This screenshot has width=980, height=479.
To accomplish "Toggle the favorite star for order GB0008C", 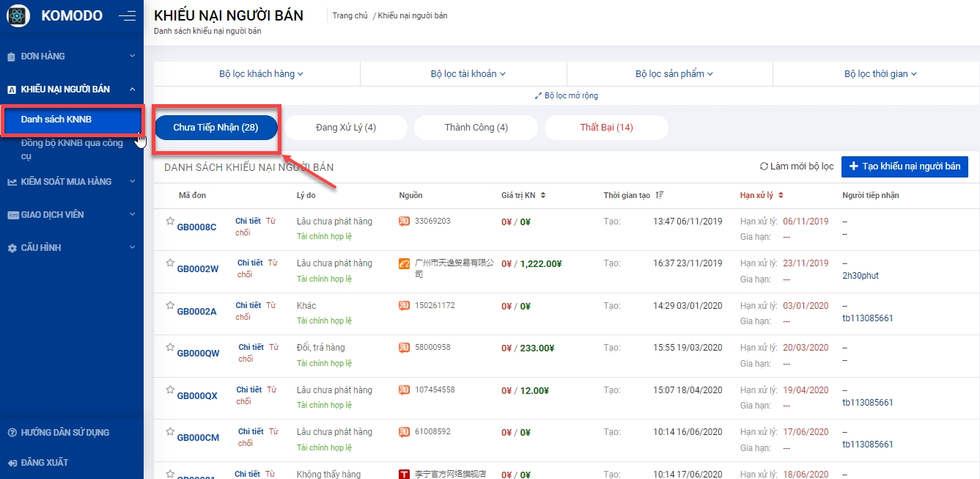I will click(x=170, y=221).
